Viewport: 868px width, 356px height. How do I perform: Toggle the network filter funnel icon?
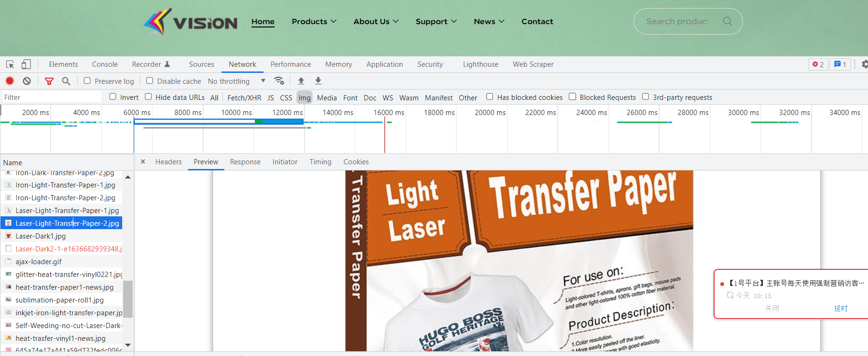(49, 81)
